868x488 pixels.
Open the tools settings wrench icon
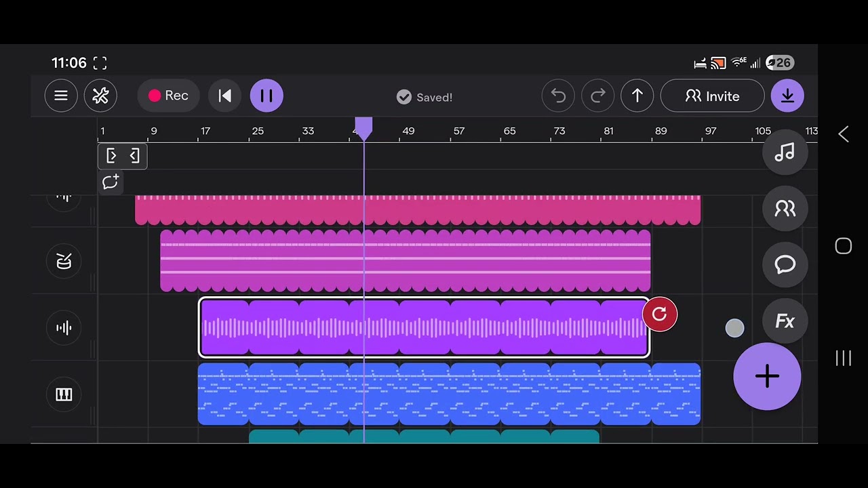coord(100,96)
